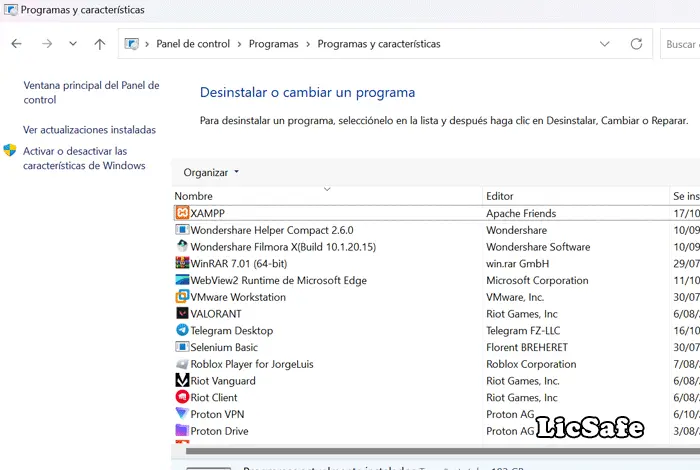700x470 pixels.
Task: Go back with the left arrow
Action: [17, 44]
